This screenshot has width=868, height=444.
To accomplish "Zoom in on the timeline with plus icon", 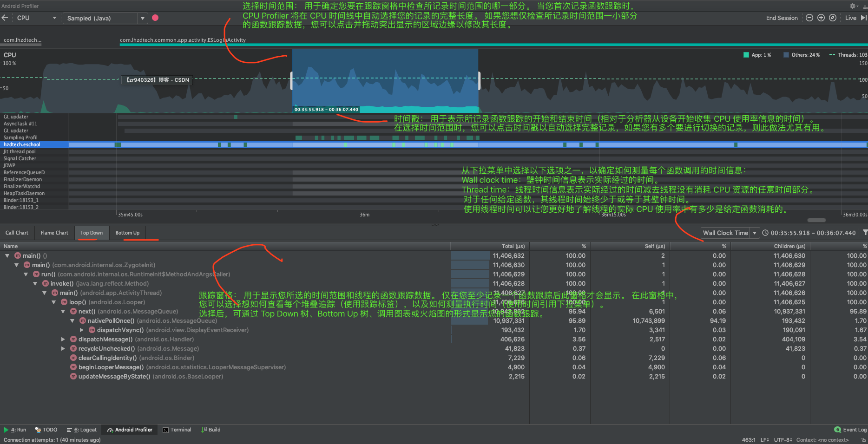I will click(821, 18).
